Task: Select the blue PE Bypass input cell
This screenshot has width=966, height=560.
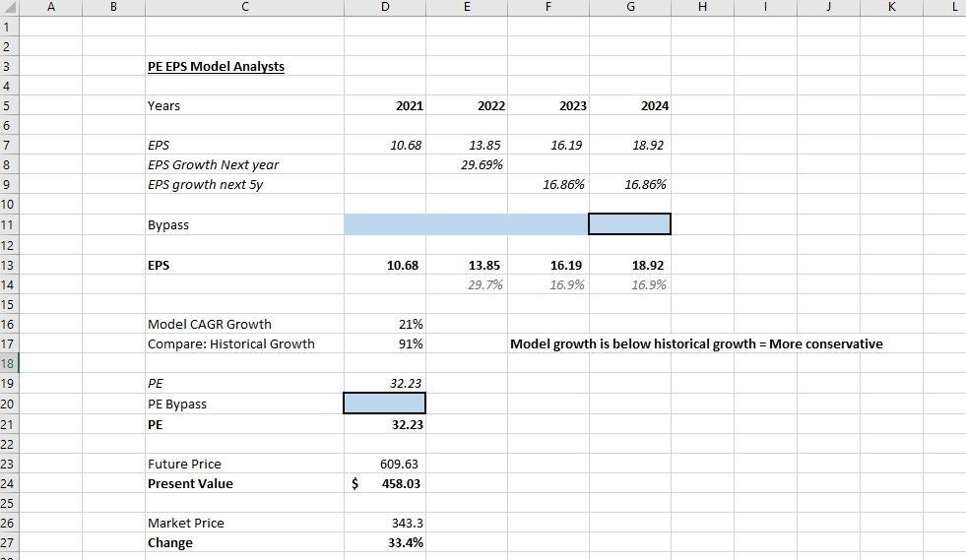Action: (384, 404)
